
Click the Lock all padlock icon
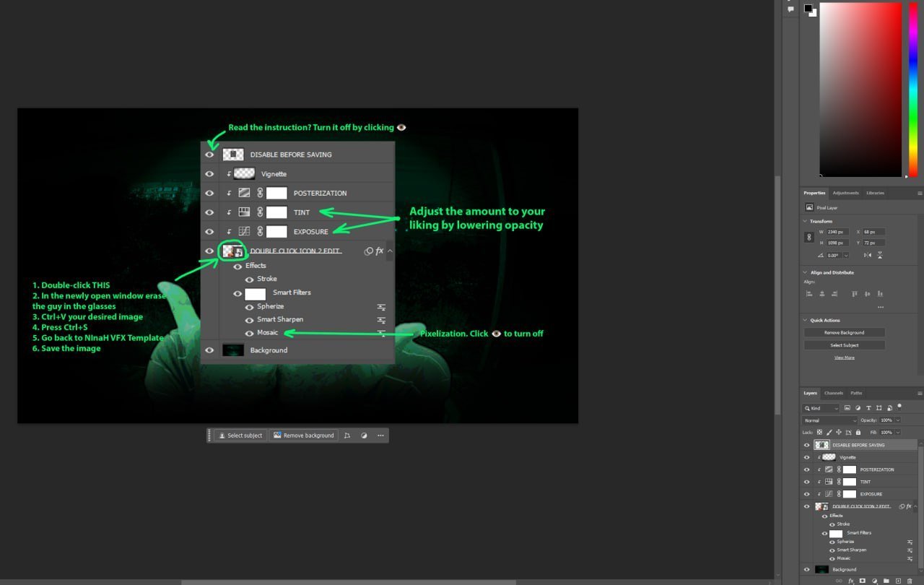pos(858,432)
